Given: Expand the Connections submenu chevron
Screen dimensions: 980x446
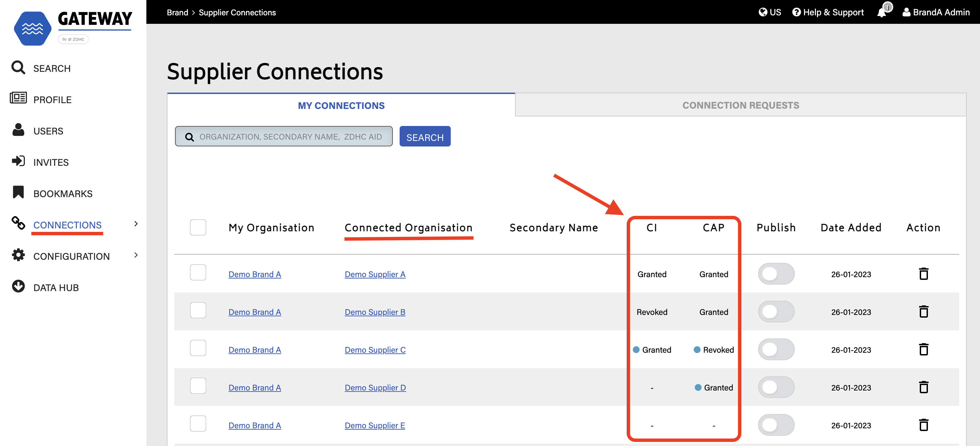Looking at the screenshot, I should click(x=136, y=224).
